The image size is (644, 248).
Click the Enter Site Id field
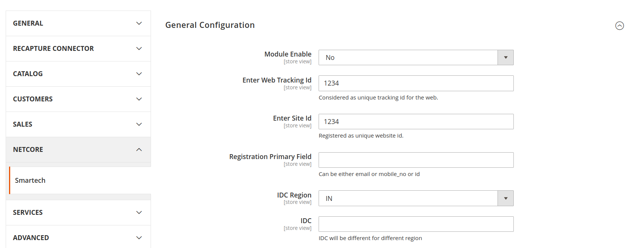[x=416, y=122]
